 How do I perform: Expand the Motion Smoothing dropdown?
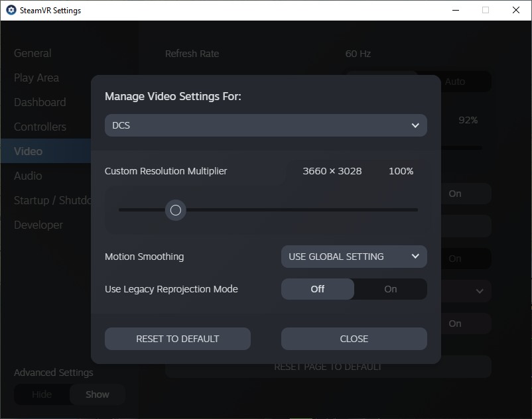pos(354,257)
